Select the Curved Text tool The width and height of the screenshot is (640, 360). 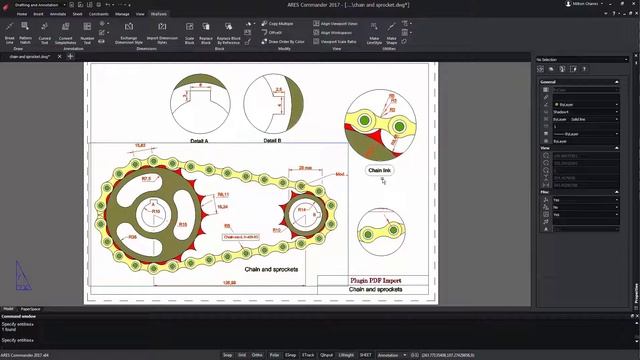[x=44, y=33]
